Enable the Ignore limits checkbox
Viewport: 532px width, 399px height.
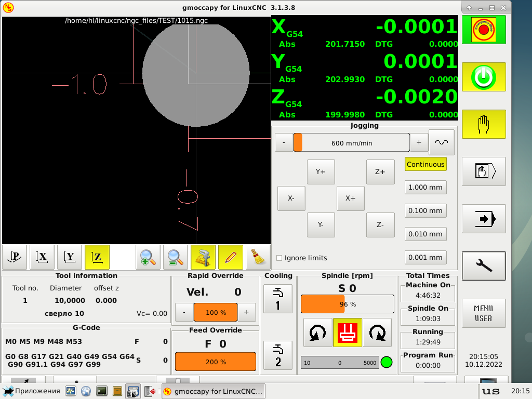click(x=280, y=258)
